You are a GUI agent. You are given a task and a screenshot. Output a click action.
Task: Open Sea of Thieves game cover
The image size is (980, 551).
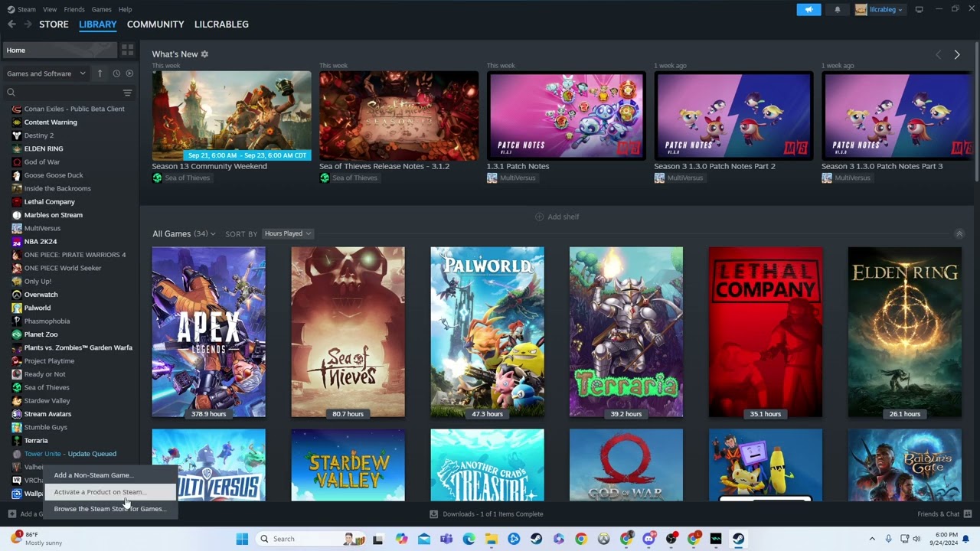tap(348, 332)
